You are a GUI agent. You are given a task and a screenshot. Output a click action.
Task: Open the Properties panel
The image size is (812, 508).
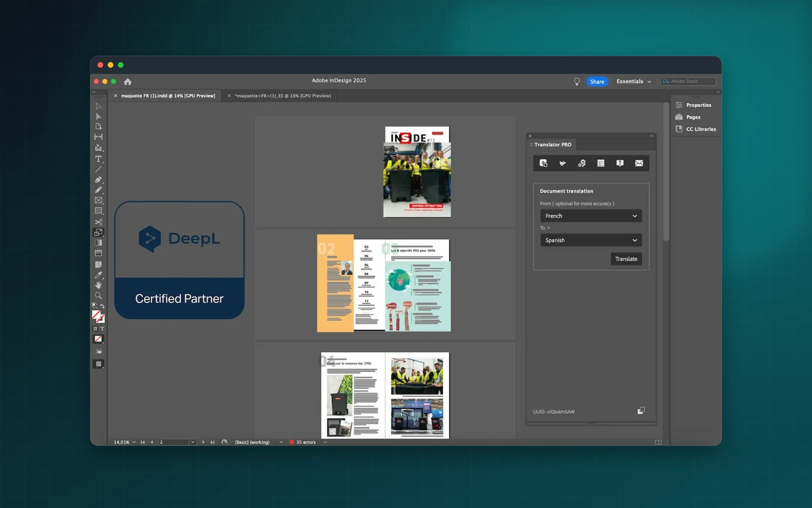(694, 105)
